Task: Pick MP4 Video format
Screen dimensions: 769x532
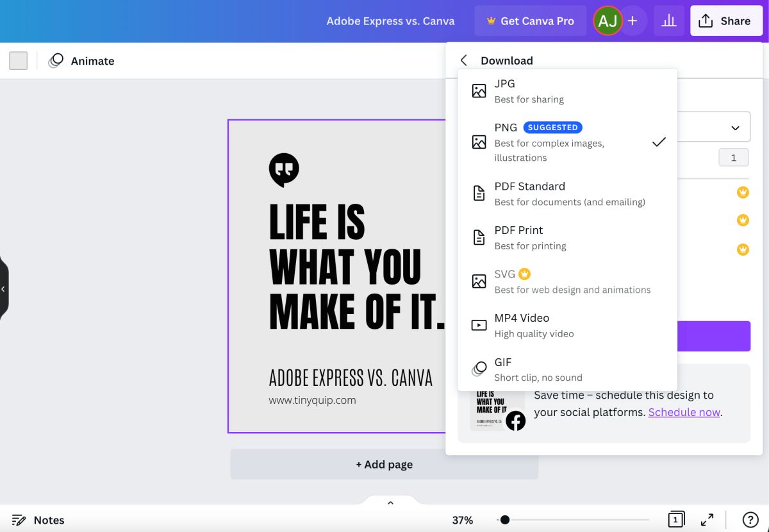Action: (x=567, y=326)
